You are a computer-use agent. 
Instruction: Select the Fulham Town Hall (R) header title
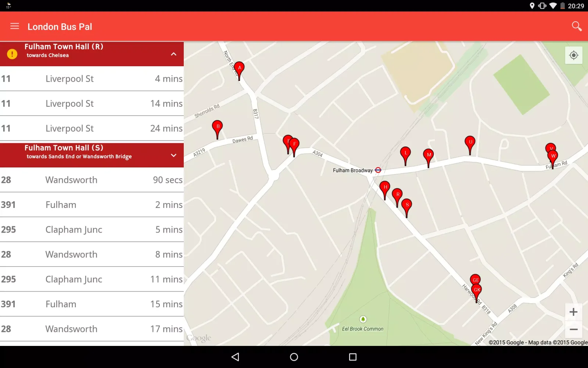point(64,47)
